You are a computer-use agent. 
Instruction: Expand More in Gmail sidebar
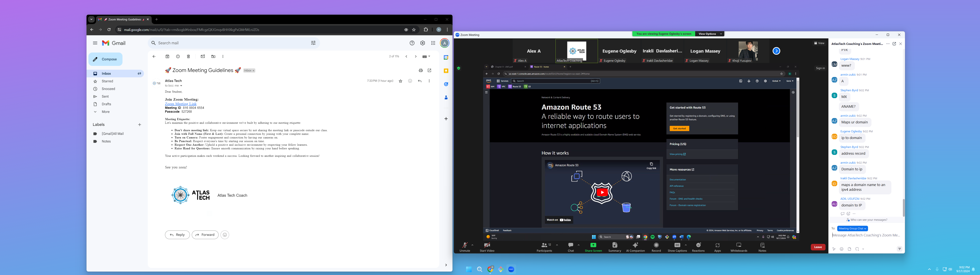(105, 112)
